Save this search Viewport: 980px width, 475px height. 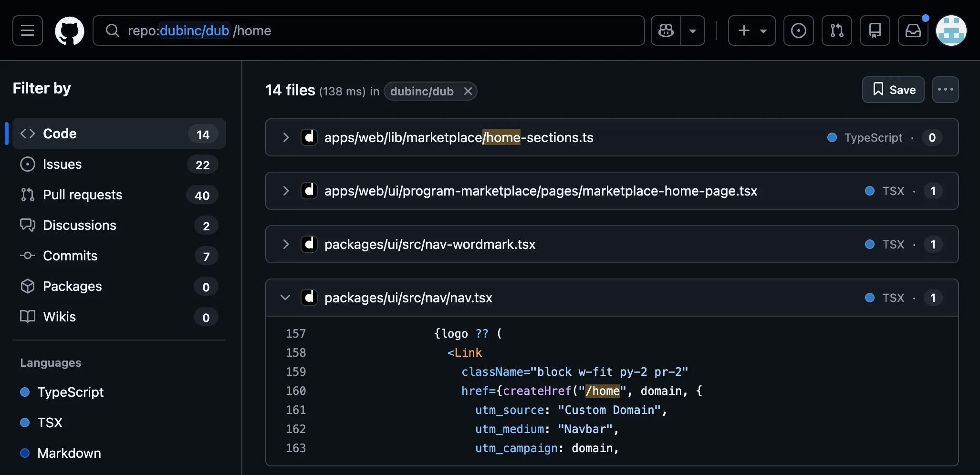(x=893, y=90)
